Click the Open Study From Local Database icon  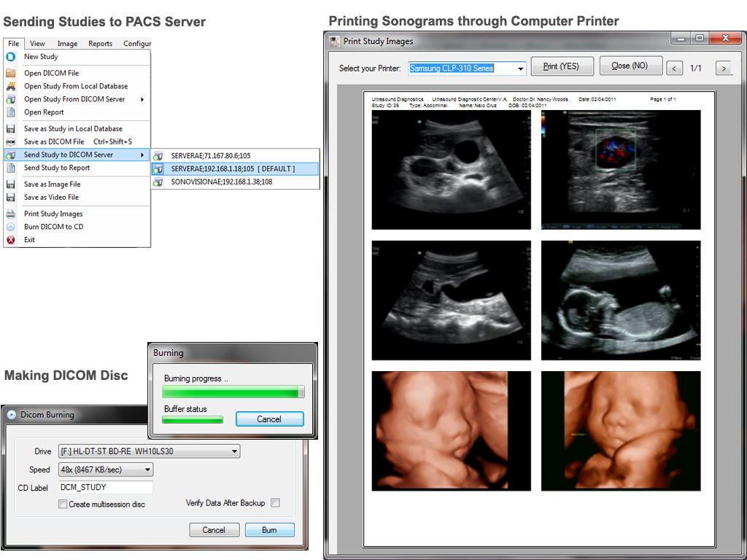10,86
